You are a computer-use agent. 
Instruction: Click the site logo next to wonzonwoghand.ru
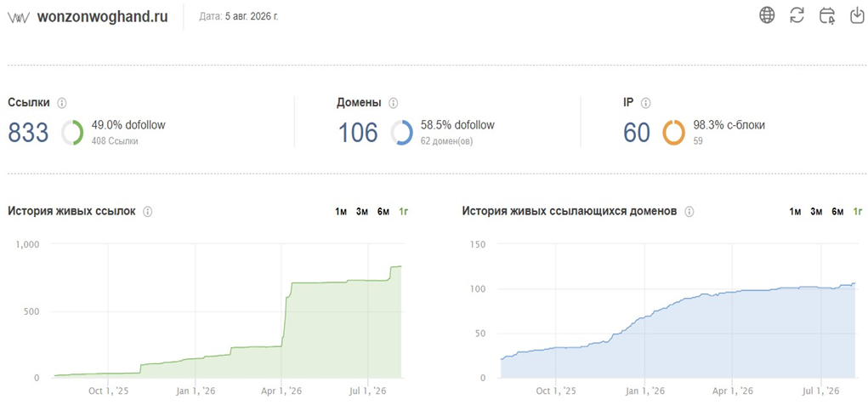pyautogui.click(x=18, y=17)
